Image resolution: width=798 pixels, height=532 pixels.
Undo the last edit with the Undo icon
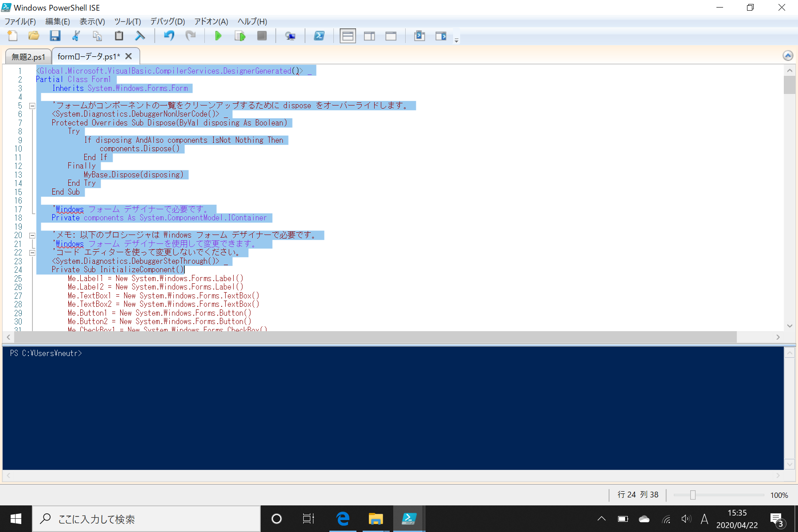(169, 36)
